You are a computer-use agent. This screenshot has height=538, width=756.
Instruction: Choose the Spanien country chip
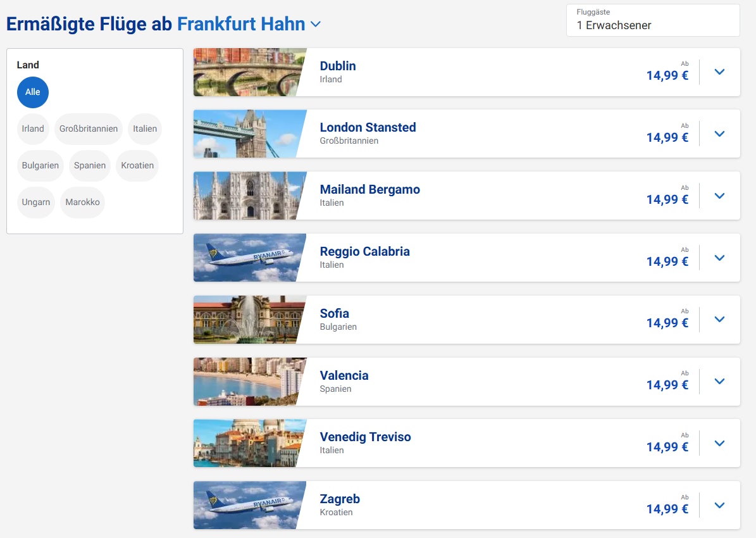click(90, 166)
